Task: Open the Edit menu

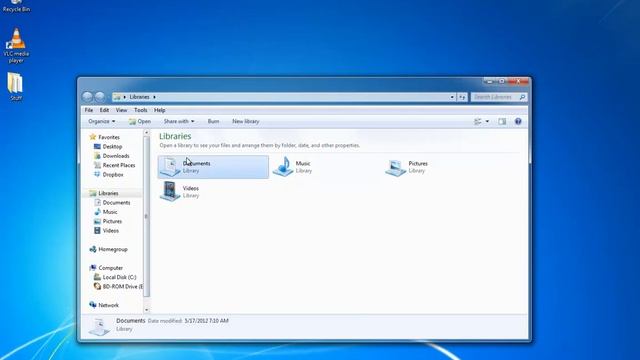Action: click(x=104, y=110)
